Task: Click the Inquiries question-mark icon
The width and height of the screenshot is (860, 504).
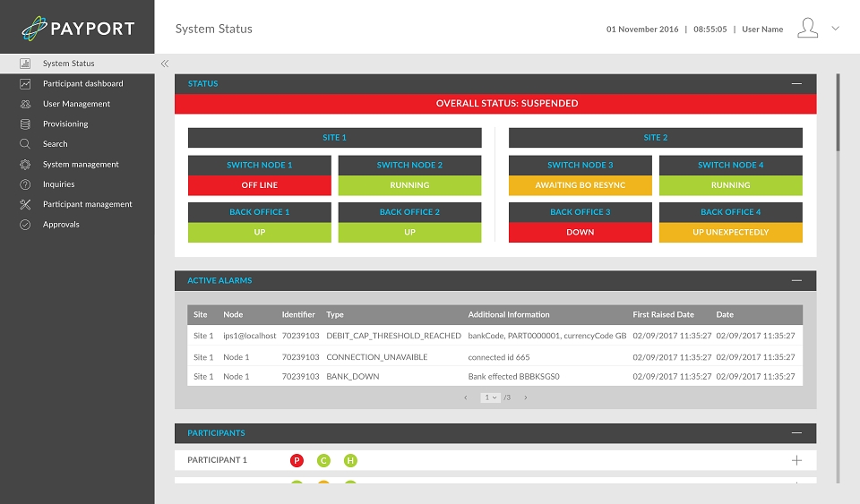Action: tap(25, 184)
